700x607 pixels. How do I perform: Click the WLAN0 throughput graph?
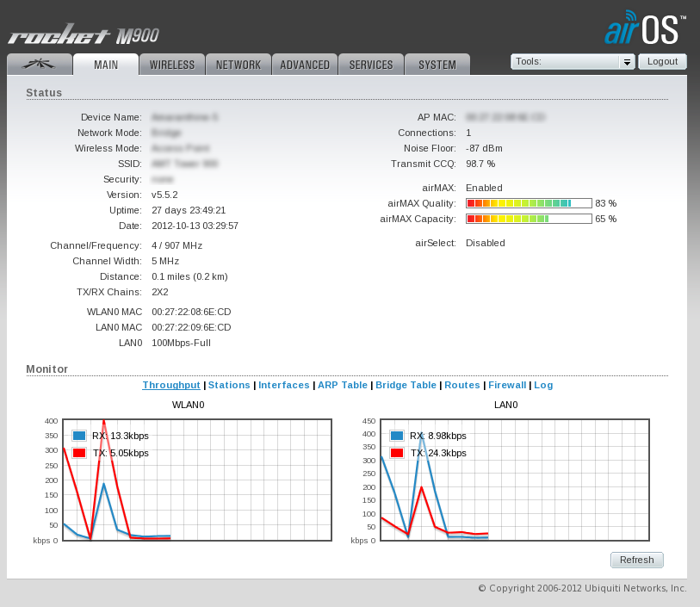[x=197, y=480]
